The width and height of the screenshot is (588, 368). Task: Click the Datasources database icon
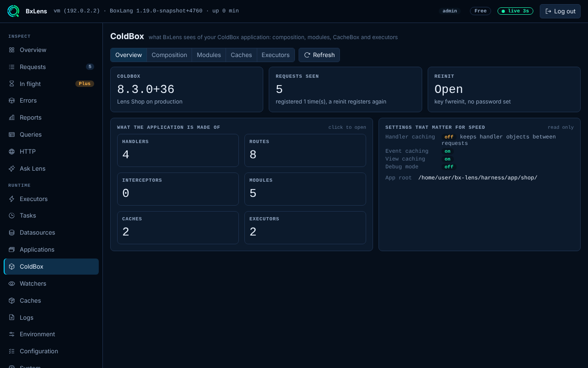12,232
